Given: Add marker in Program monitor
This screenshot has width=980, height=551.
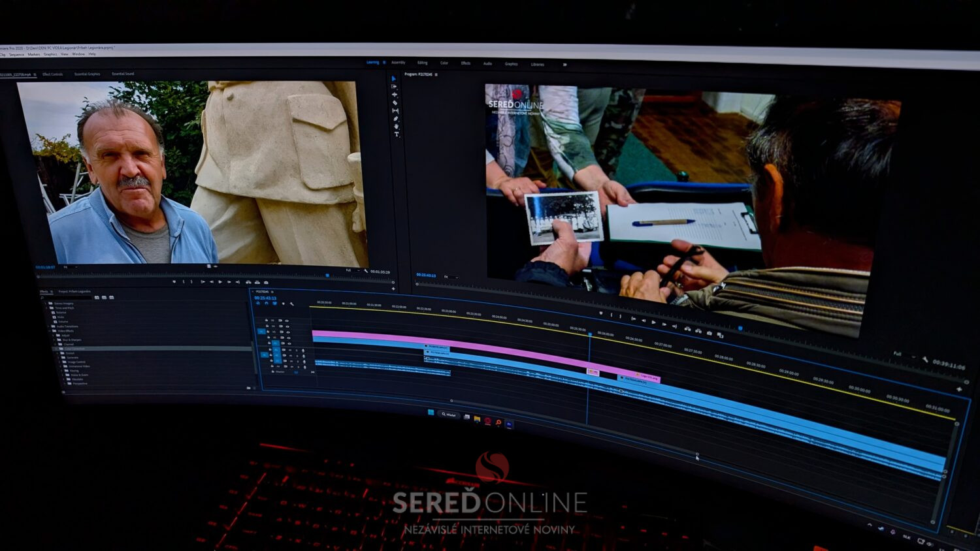Looking at the screenshot, I should 600,313.
